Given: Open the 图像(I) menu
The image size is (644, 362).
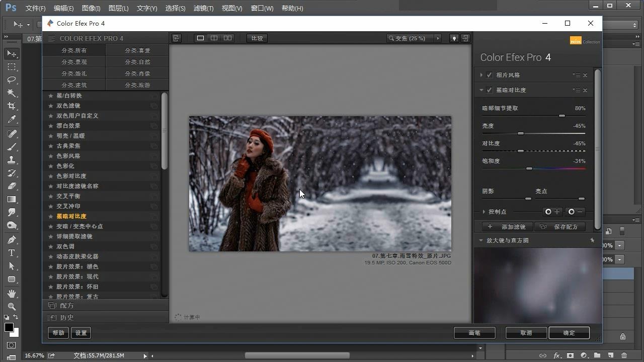Looking at the screenshot, I should pos(91,8).
